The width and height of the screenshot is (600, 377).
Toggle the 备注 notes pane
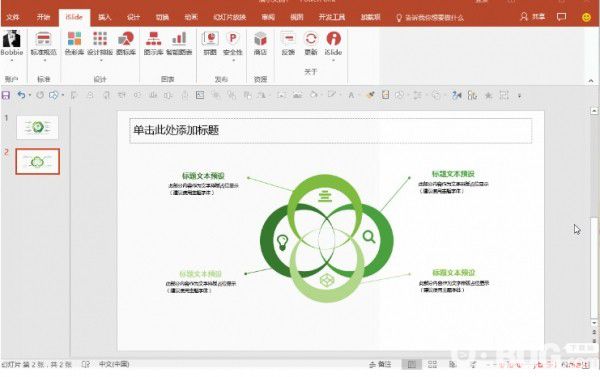click(380, 364)
